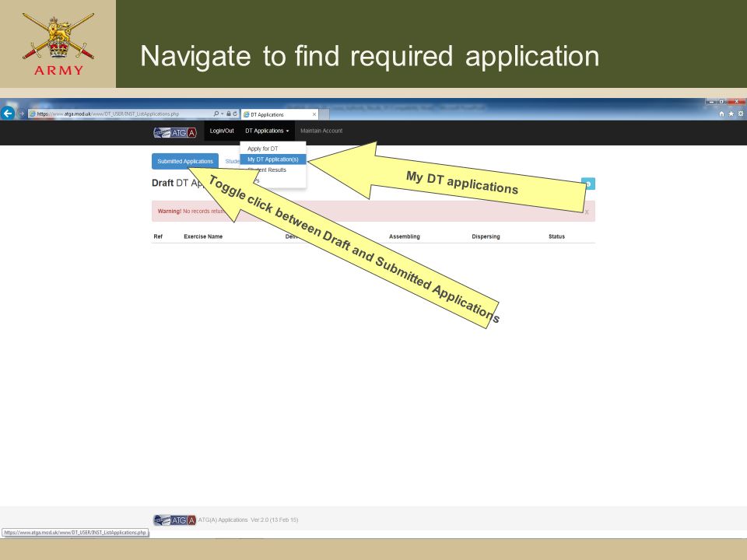
Task: Select My DT Application(s) menu entry
Action: [x=273, y=159]
